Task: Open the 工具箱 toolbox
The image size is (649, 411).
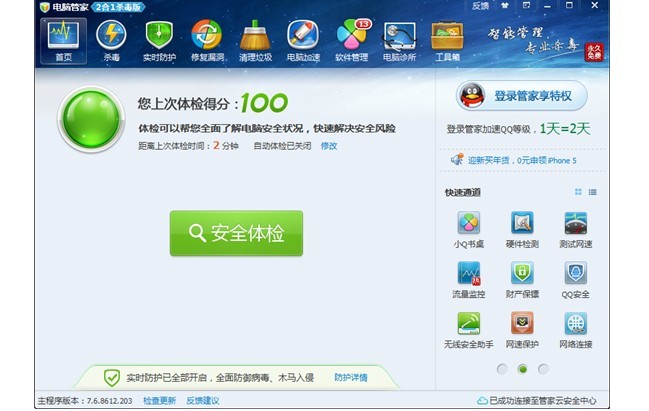Action: [x=447, y=41]
